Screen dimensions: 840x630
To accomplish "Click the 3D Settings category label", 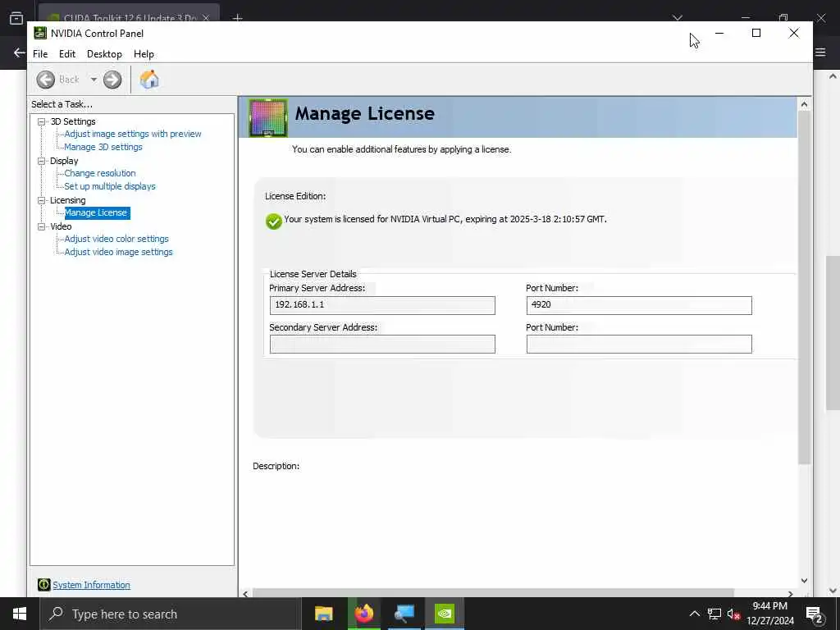I will tap(73, 121).
